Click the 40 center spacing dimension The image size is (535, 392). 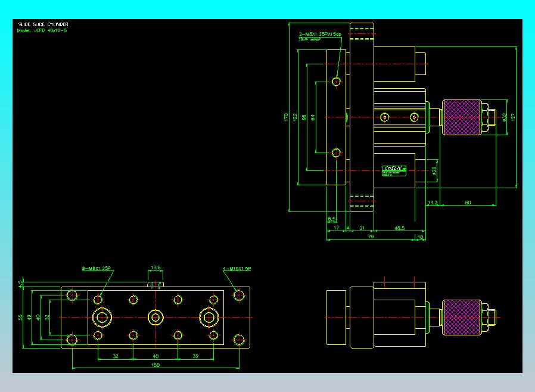coord(155,356)
